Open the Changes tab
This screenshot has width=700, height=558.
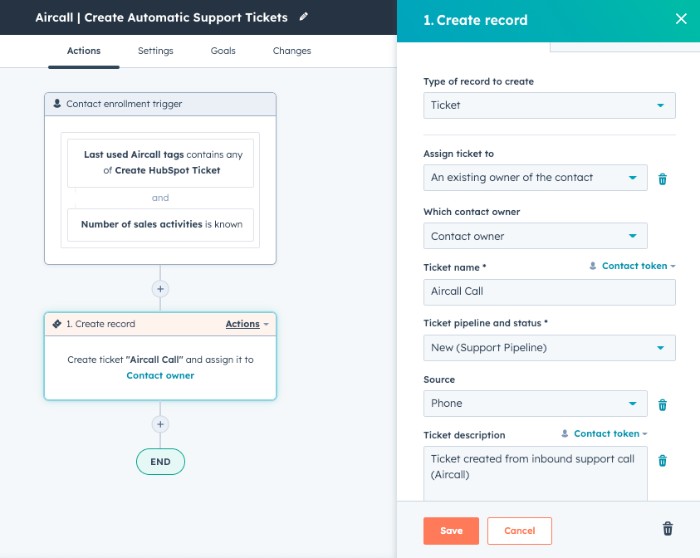tap(292, 51)
